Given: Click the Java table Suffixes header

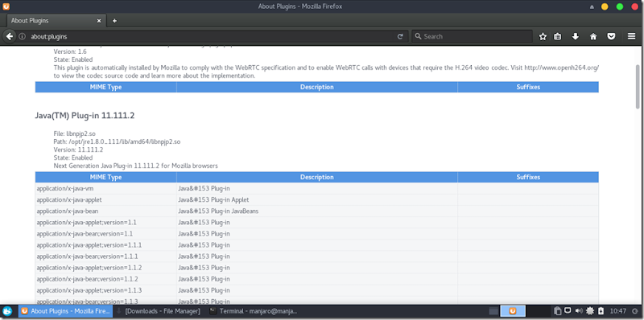Looking at the screenshot, I should [x=528, y=177].
